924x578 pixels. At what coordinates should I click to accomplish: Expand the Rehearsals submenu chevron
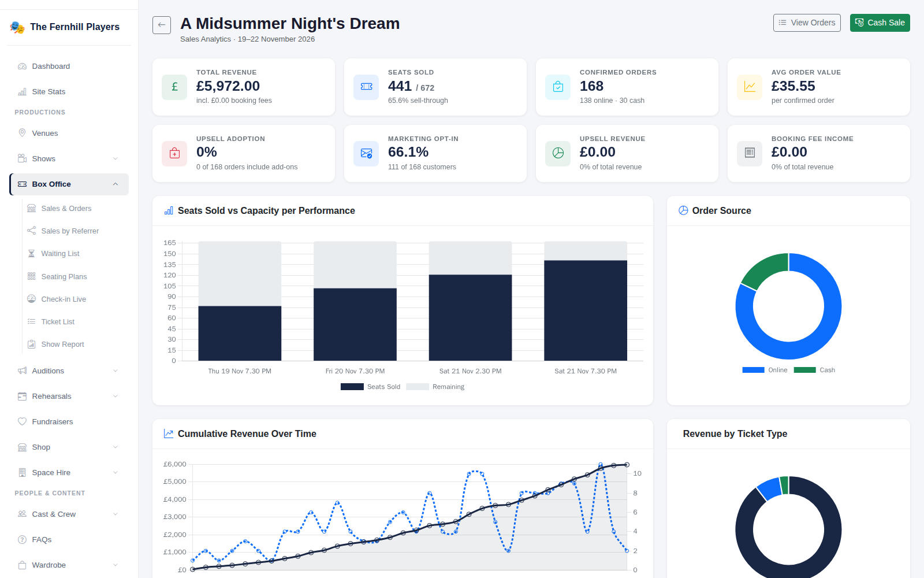pos(115,397)
